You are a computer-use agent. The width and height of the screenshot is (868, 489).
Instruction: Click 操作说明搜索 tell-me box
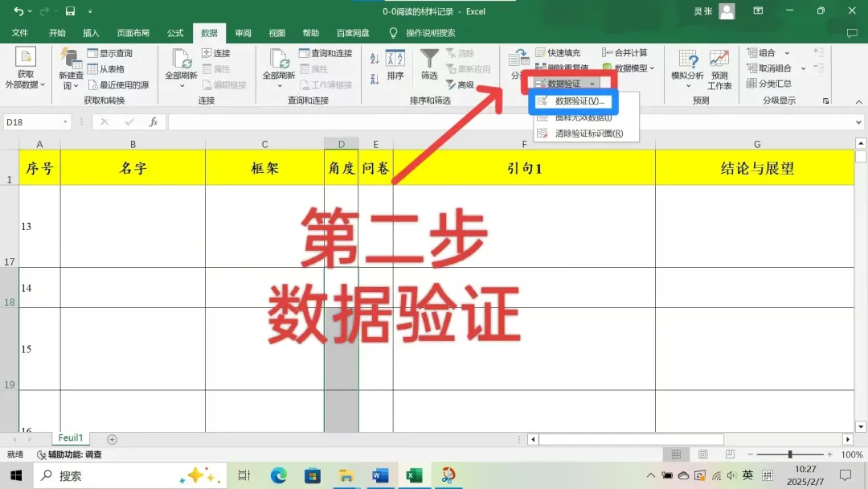pos(430,33)
